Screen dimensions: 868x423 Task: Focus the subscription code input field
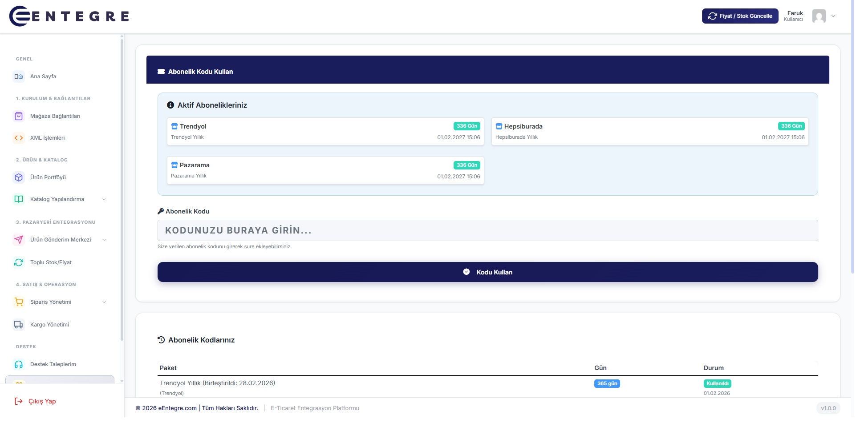(x=487, y=230)
